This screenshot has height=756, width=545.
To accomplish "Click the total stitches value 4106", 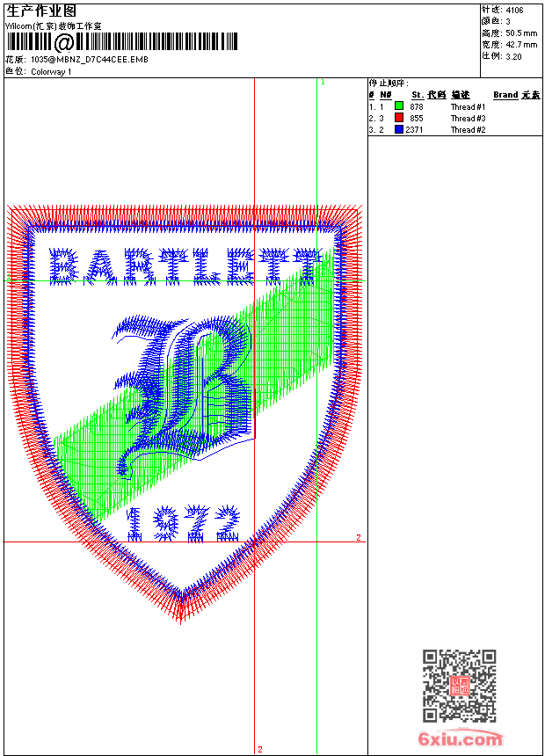I will (x=514, y=10).
